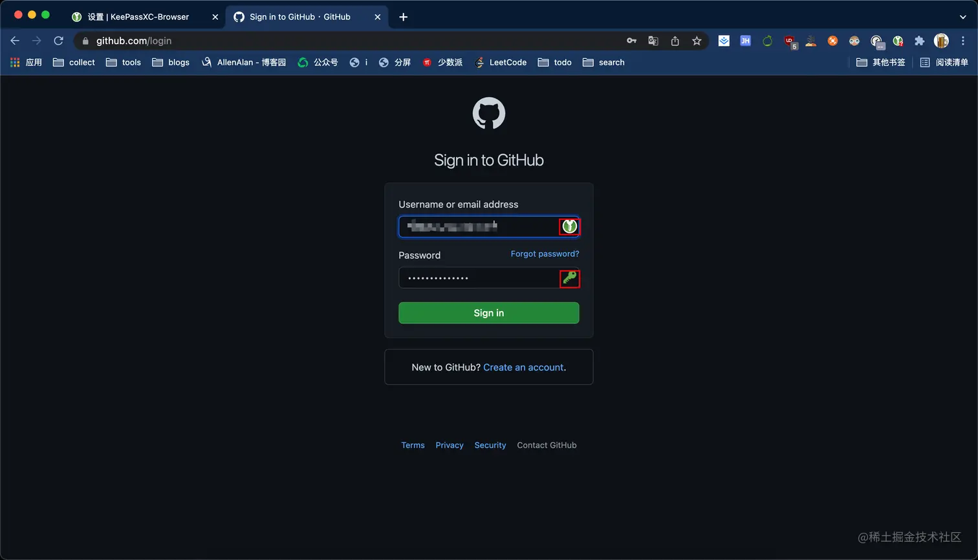The height and width of the screenshot is (560, 978).
Task: Open the Privacy footer link
Action: point(450,445)
